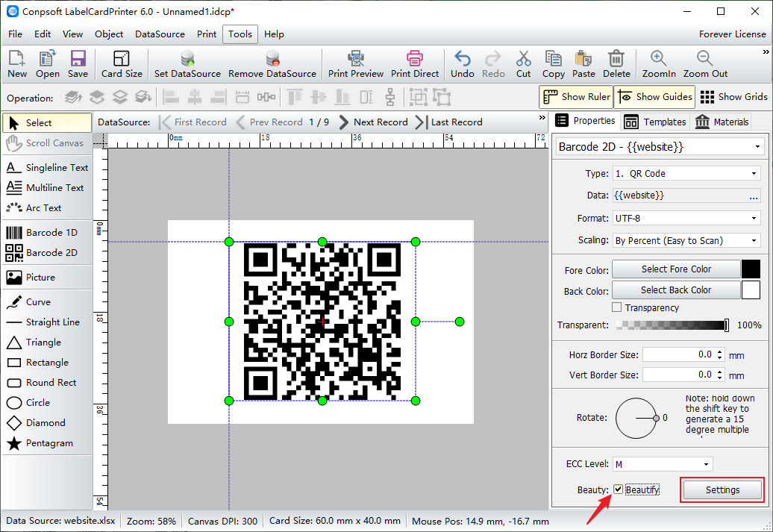
Task: Expand the DataSource bar overflow chevron
Action: tap(542, 118)
